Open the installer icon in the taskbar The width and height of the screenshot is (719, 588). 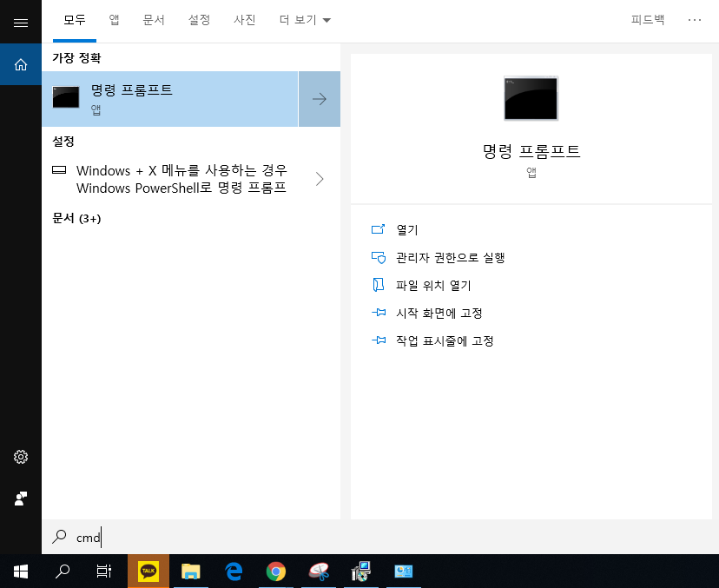[x=361, y=571]
